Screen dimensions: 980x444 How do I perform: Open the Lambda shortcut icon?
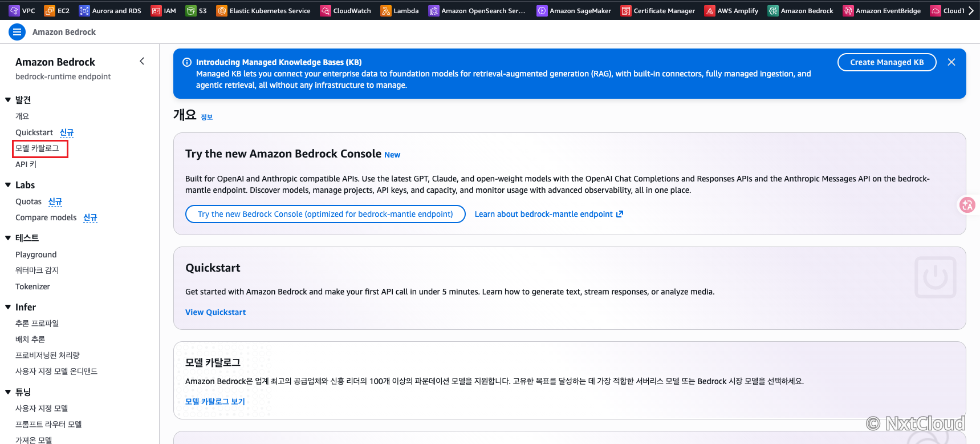coord(386,11)
